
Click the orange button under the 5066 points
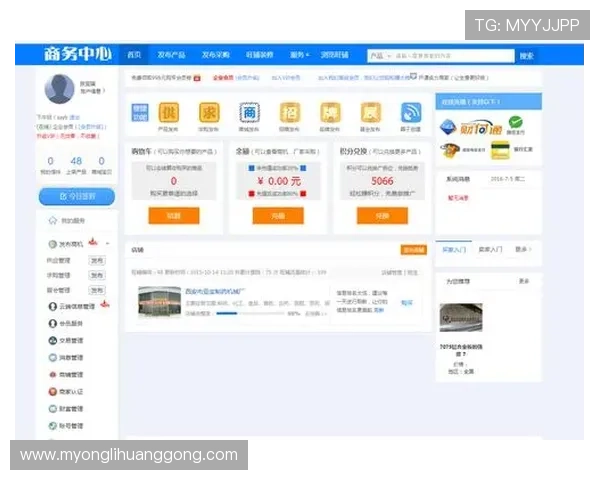coord(382,215)
